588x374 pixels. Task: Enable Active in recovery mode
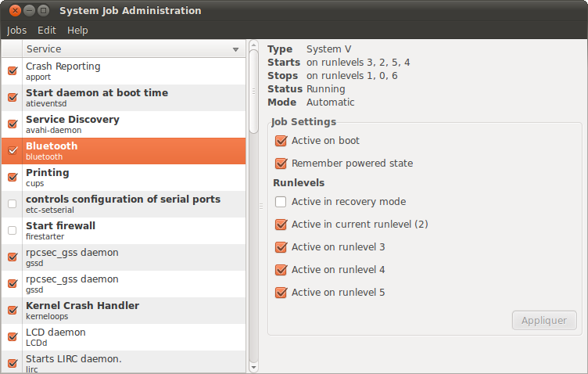[281, 202]
